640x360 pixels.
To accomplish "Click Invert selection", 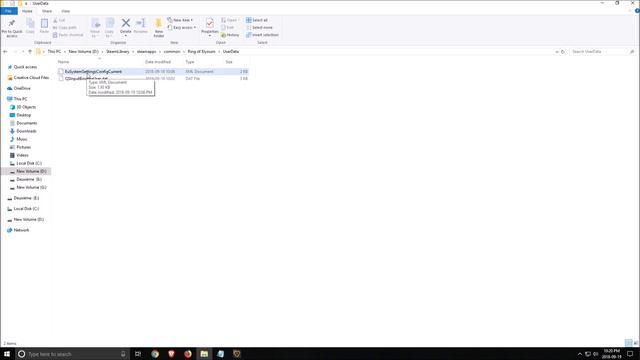I will [262, 35].
